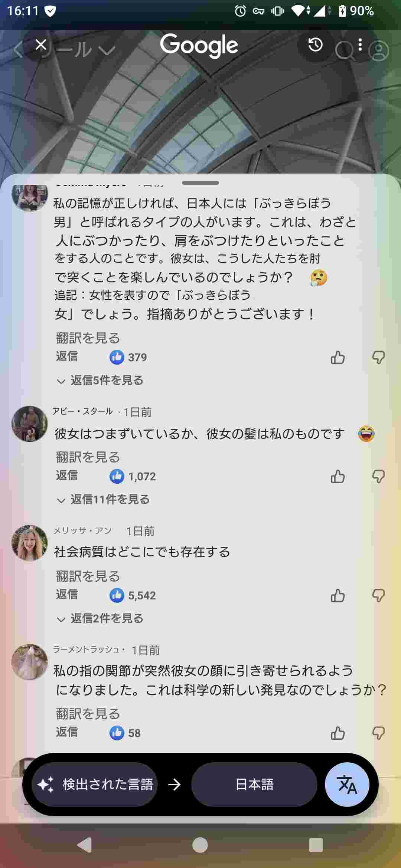Choose the 日本語 target language chip
The width and height of the screenshot is (401, 868).
(x=254, y=784)
